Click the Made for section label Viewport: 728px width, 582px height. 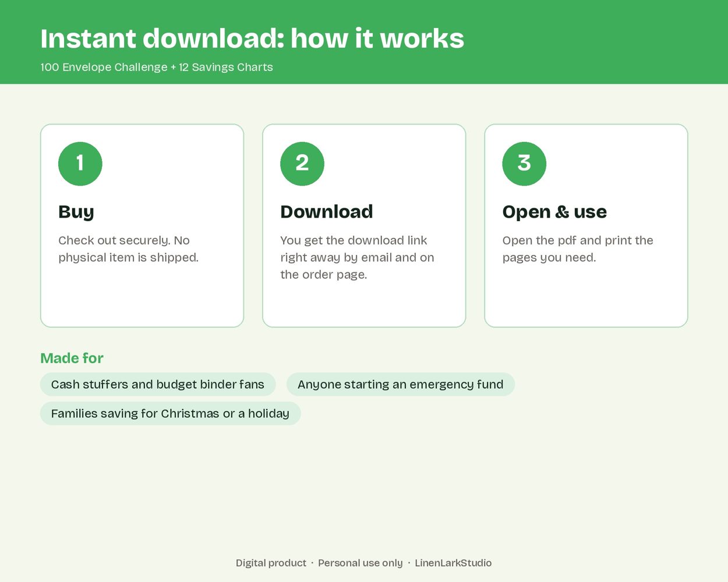pyautogui.click(x=72, y=358)
